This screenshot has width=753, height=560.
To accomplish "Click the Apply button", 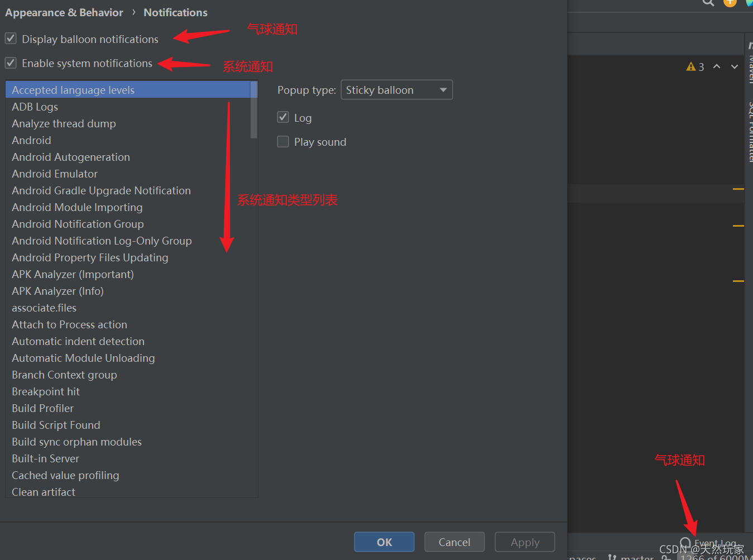I will coord(525,542).
